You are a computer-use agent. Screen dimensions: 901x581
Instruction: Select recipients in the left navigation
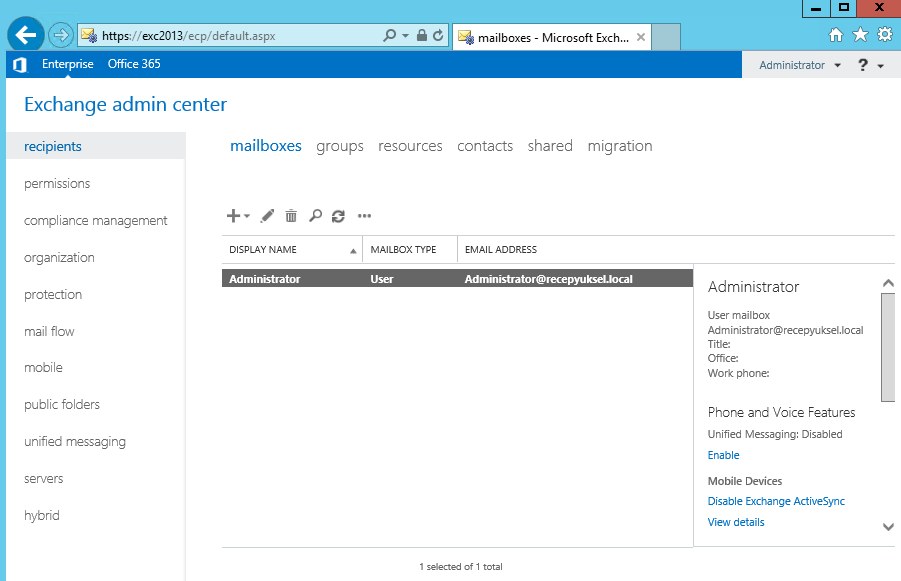click(95, 146)
